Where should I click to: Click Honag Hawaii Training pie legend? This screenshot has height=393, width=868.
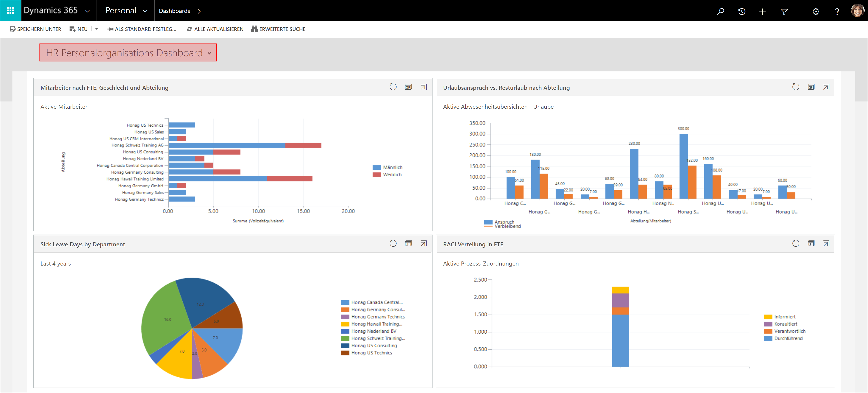click(372, 324)
